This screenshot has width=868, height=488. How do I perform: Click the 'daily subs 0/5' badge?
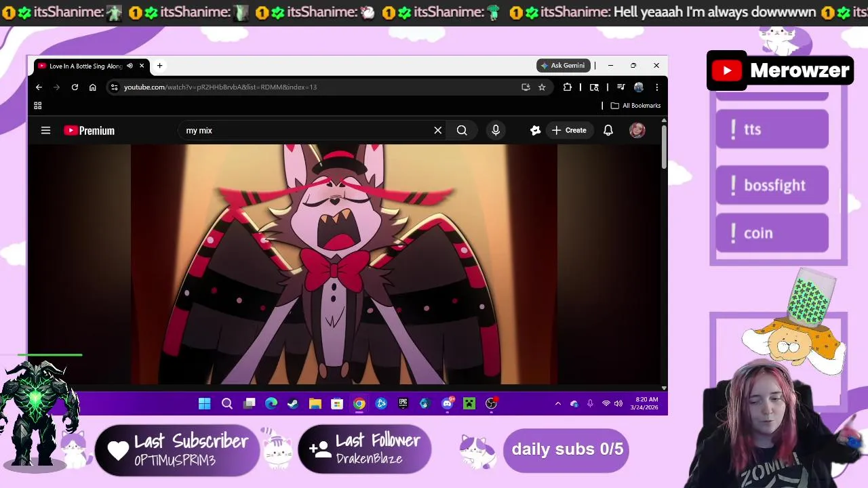tap(567, 449)
